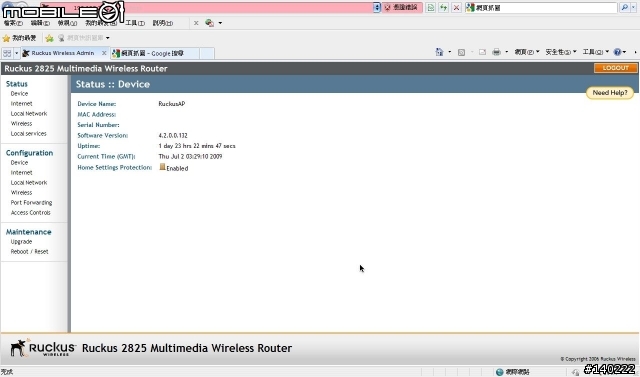This screenshot has width=640, height=377.
Task: Click in the browser search box
Action: pyautogui.click(x=546, y=7)
